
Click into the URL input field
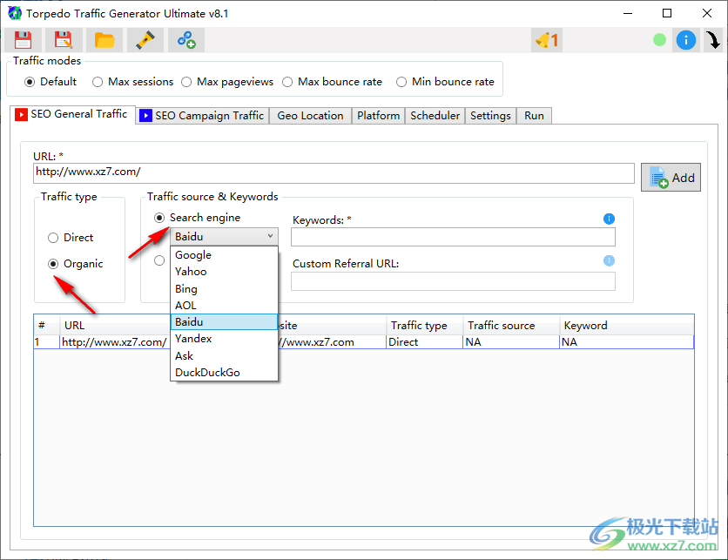coord(334,172)
